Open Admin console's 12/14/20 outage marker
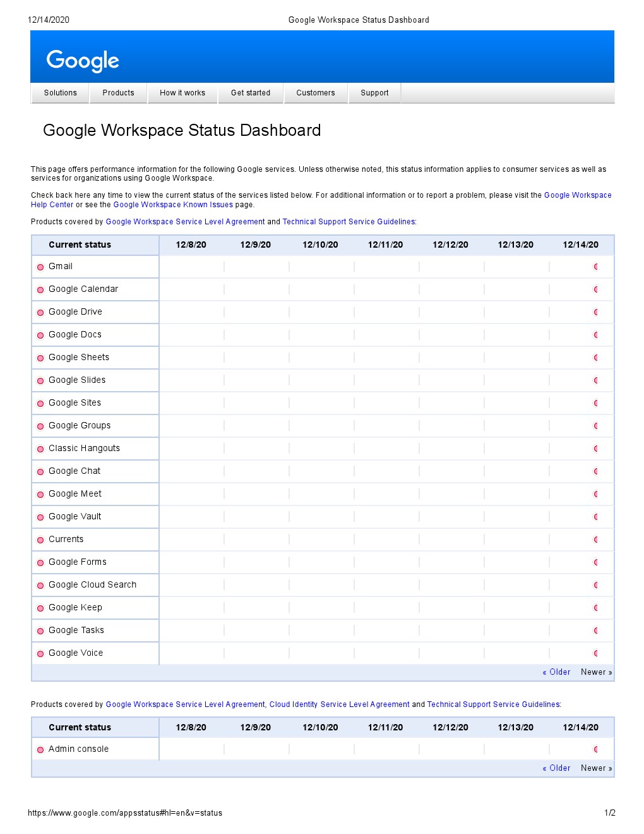The width and height of the screenshot is (644, 834). tap(596, 749)
